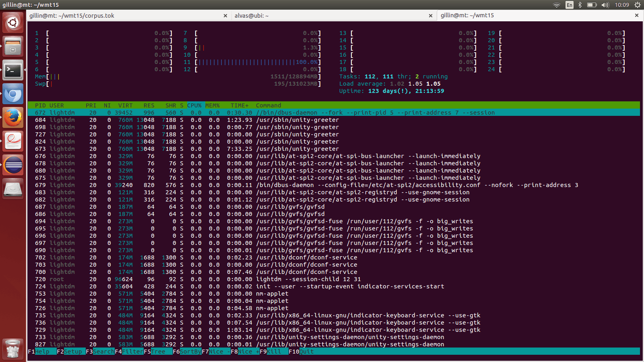Open the Ubuntu Dash from launcher

tap(13, 23)
